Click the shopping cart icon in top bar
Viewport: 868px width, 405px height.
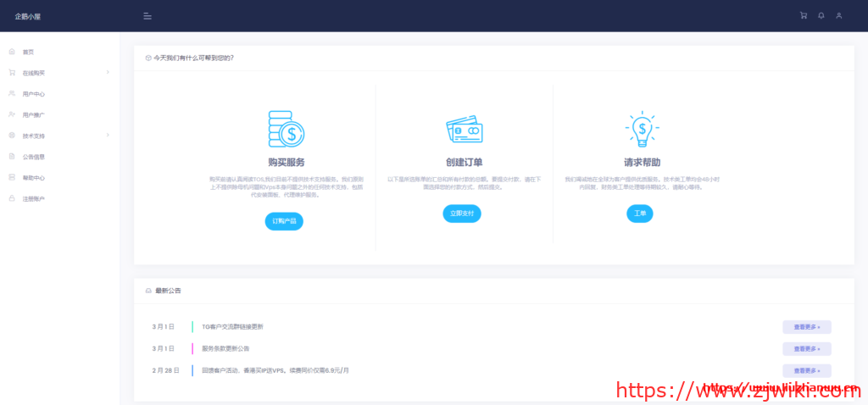(804, 16)
